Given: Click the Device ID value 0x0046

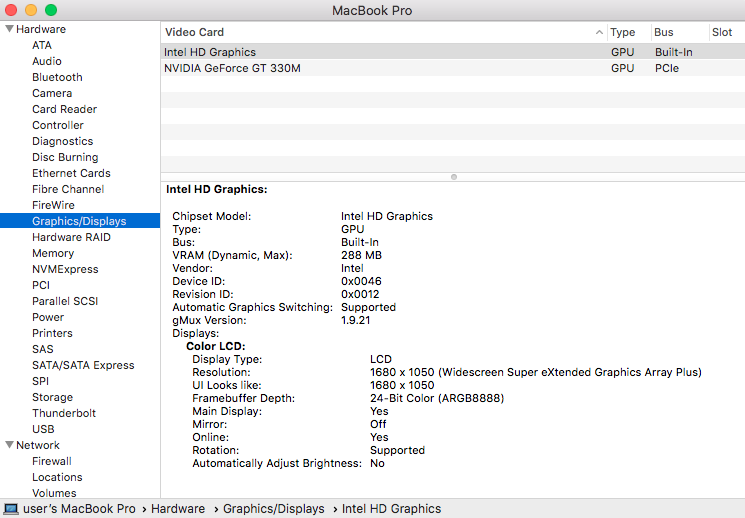Looking at the screenshot, I should point(361,281).
